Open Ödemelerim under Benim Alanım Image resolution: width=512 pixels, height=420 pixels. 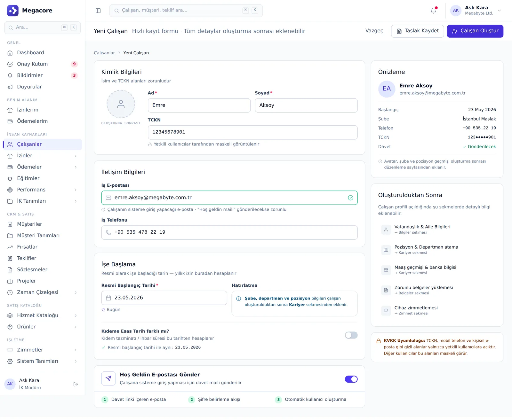pyautogui.click(x=42, y=121)
